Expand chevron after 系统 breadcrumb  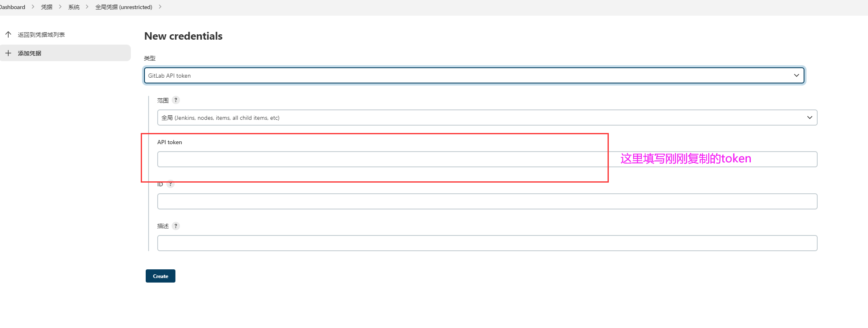click(87, 7)
